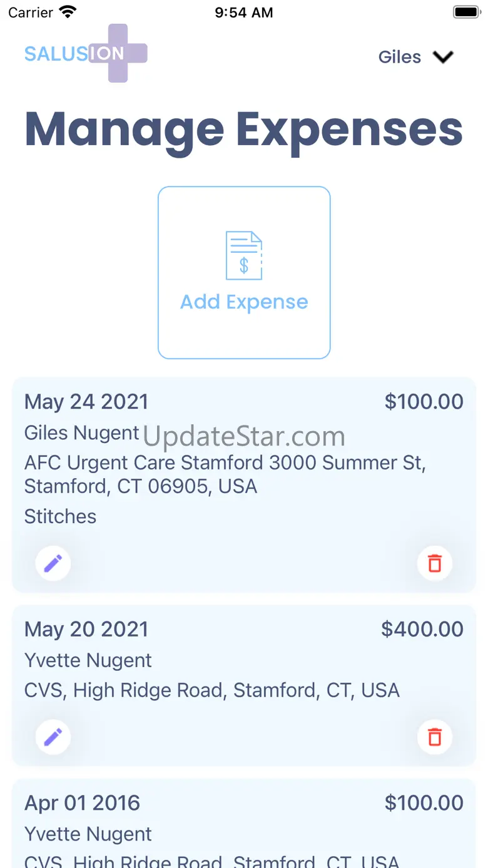488x868 pixels.
Task: Delete the May 24 2021 expense
Action: [x=435, y=563]
